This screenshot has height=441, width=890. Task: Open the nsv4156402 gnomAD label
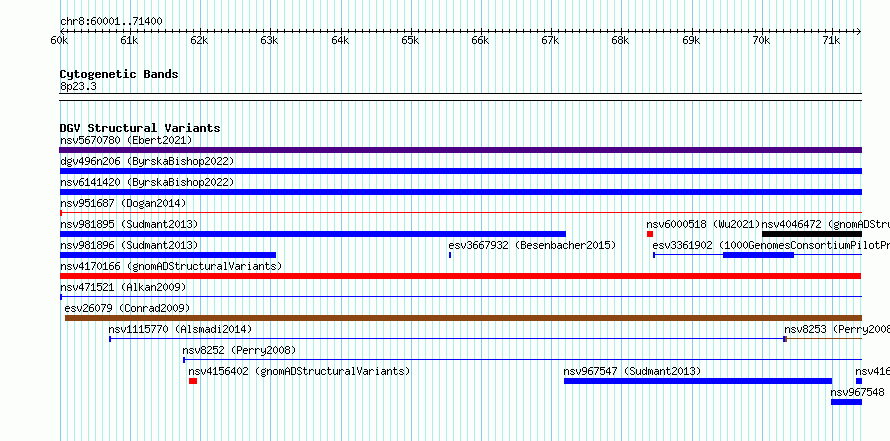pos(299,371)
